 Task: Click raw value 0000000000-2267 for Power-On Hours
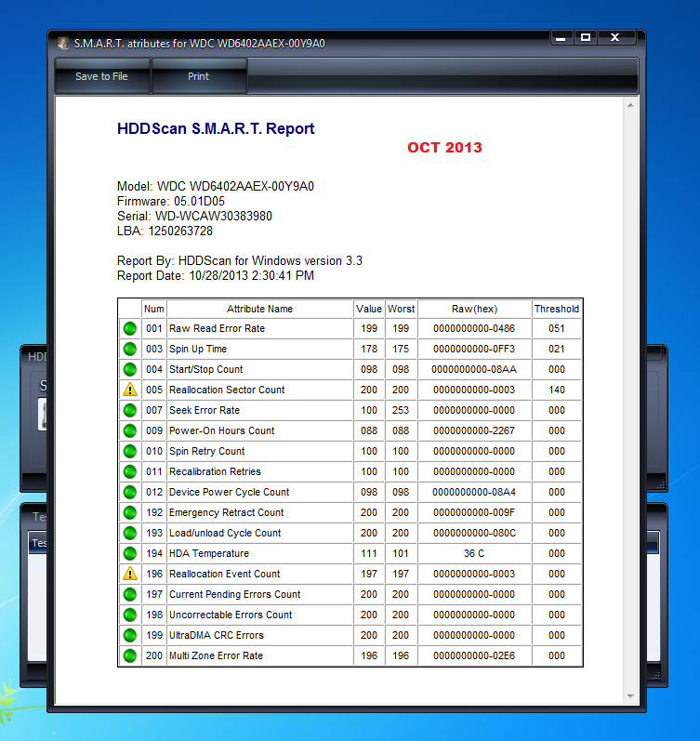(x=474, y=430)
